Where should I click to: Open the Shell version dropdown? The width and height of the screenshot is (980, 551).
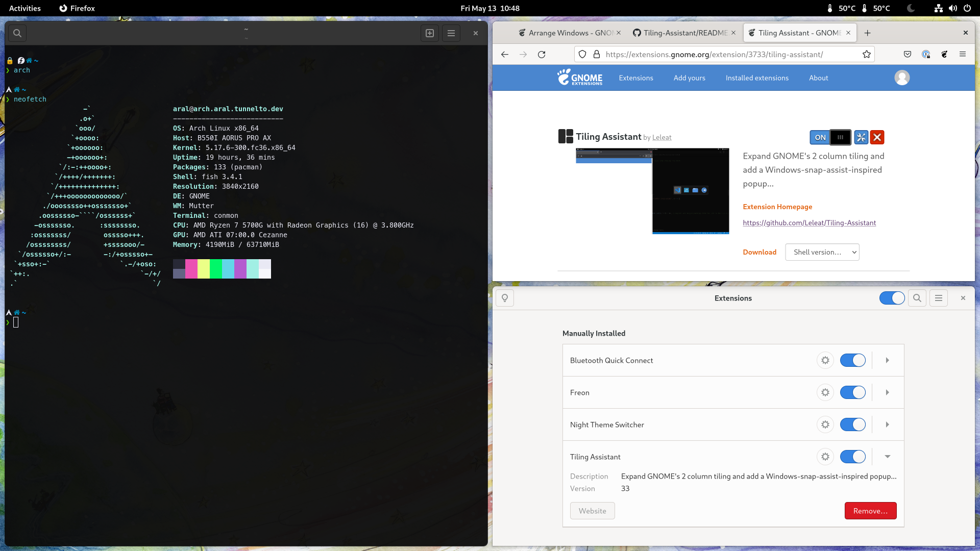coord(822,252)
